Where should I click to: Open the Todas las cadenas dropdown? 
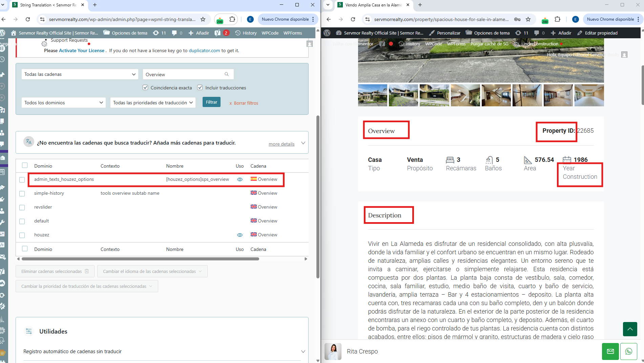(x=80, y=74)
